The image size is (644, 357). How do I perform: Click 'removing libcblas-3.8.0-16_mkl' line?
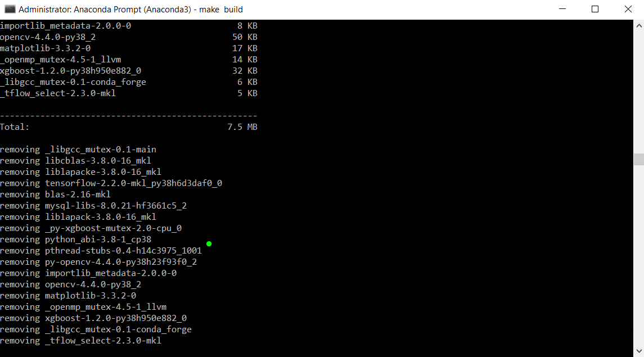pyautogui.click(x=75, y=161)
